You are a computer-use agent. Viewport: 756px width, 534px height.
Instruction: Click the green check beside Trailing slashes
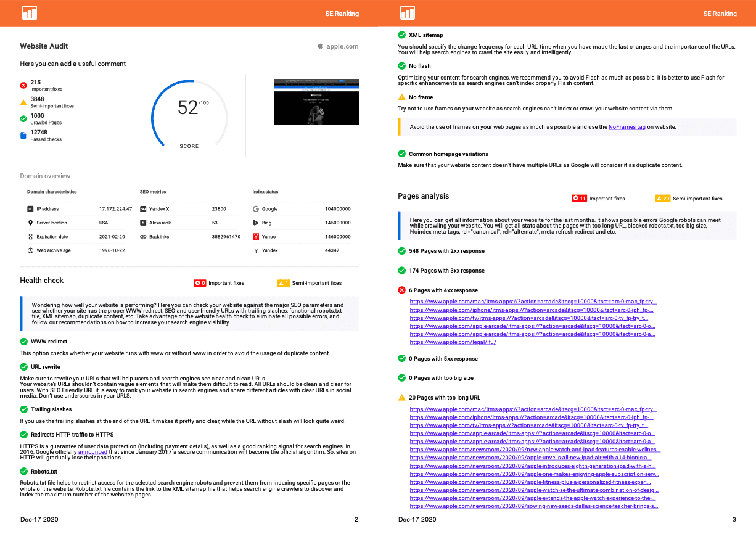click(24, 409)
